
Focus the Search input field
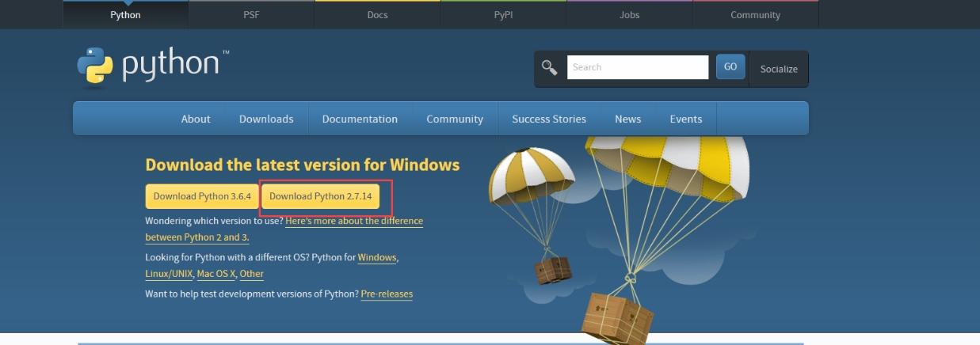(638, 67)
